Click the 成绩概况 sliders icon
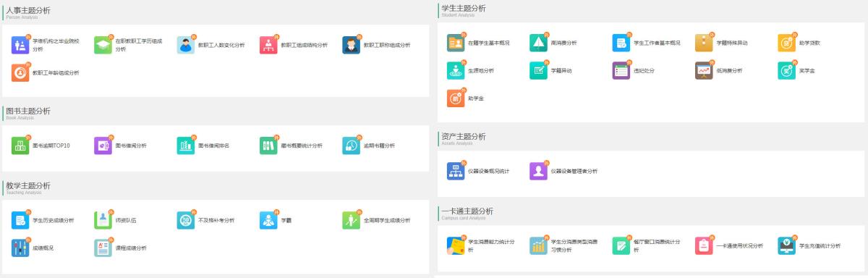 click(20, 248)
